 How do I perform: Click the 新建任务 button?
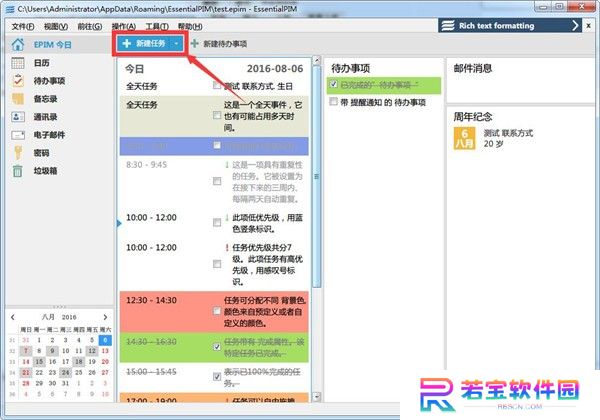coord(144,44)
